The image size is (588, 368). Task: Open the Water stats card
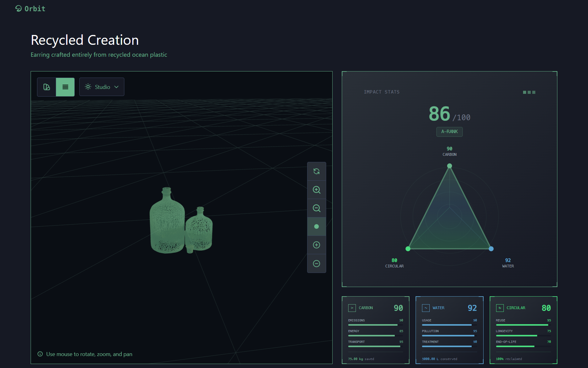449,330
